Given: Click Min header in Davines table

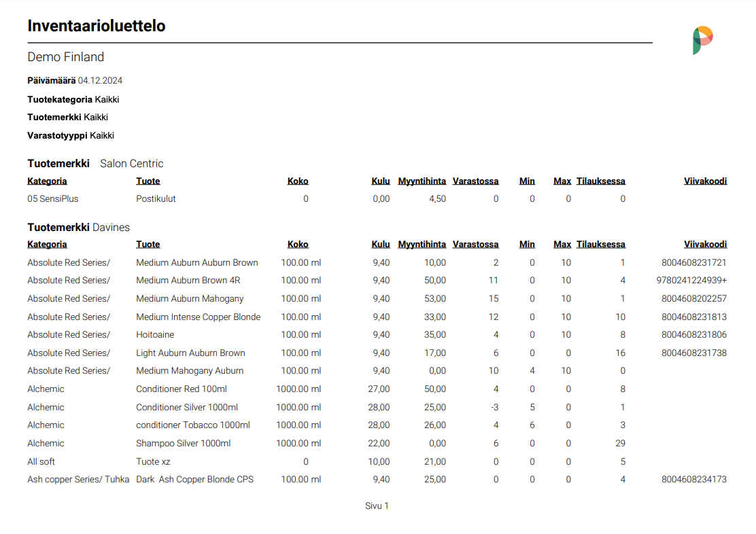Looking at the screenshot, I should click(527, 245).
